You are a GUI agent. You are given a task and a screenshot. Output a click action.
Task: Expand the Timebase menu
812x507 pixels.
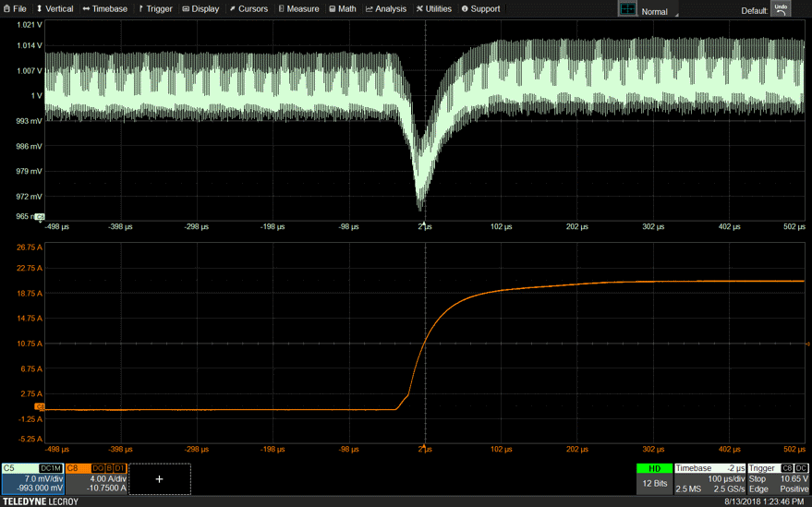104,9
